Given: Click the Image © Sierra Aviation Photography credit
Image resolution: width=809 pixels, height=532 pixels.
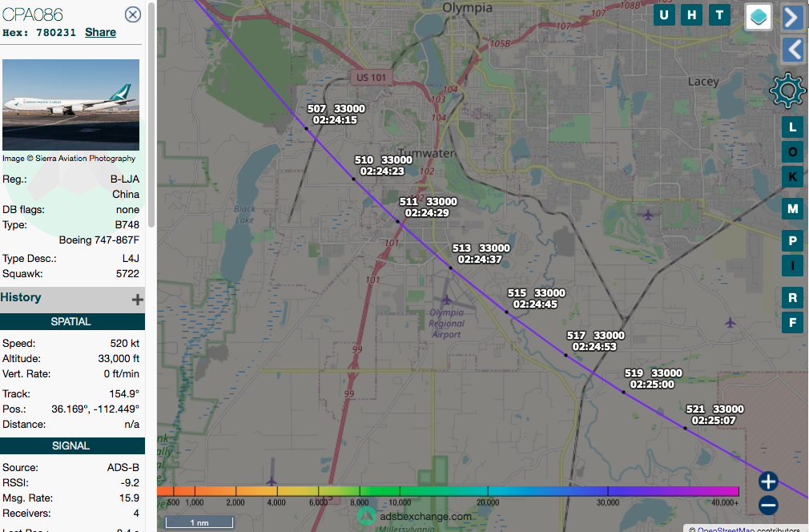Looking at the screenshot, I should pos(69,159).
